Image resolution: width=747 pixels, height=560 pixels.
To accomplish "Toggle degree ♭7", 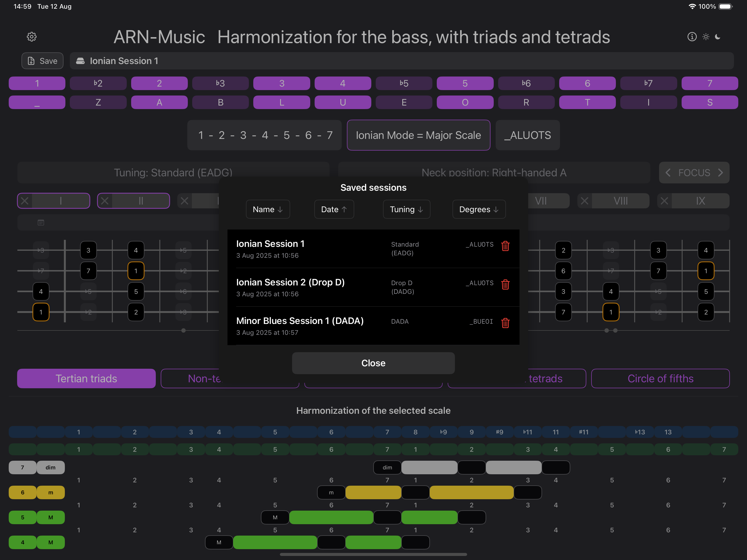I will [x=648, y=83].
